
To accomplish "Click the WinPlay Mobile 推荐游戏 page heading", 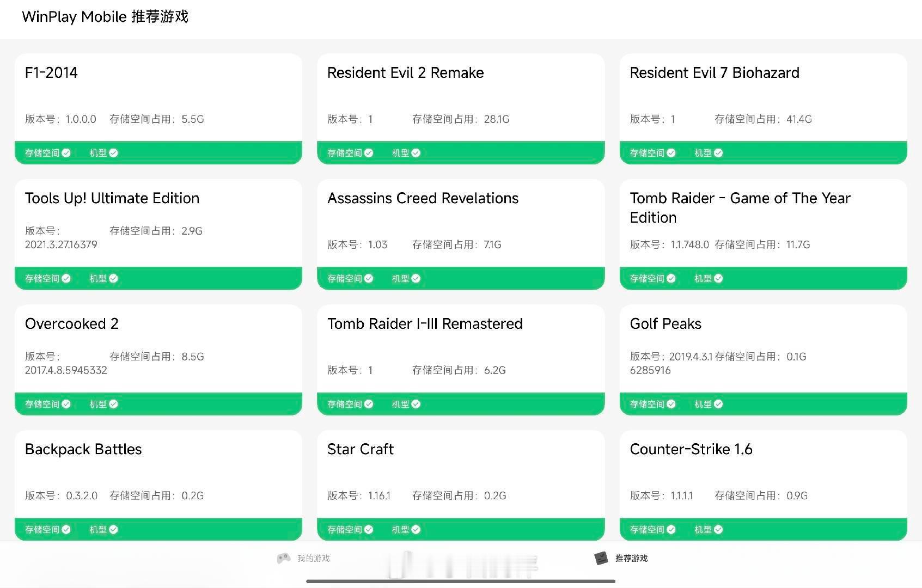I will (105, 17).
